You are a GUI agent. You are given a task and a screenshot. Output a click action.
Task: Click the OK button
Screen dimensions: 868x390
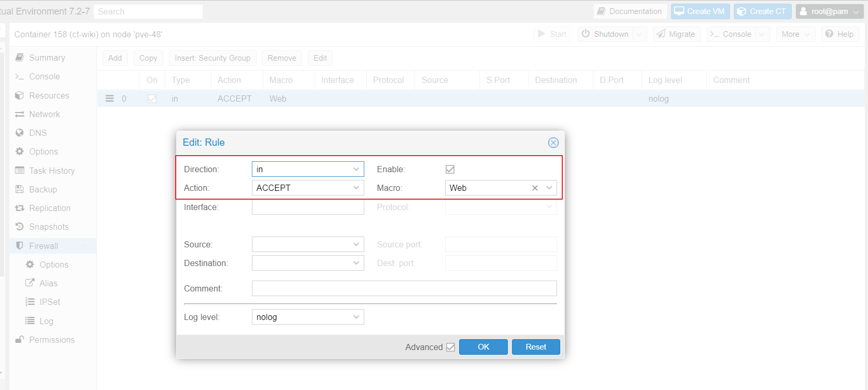(483, 347)
